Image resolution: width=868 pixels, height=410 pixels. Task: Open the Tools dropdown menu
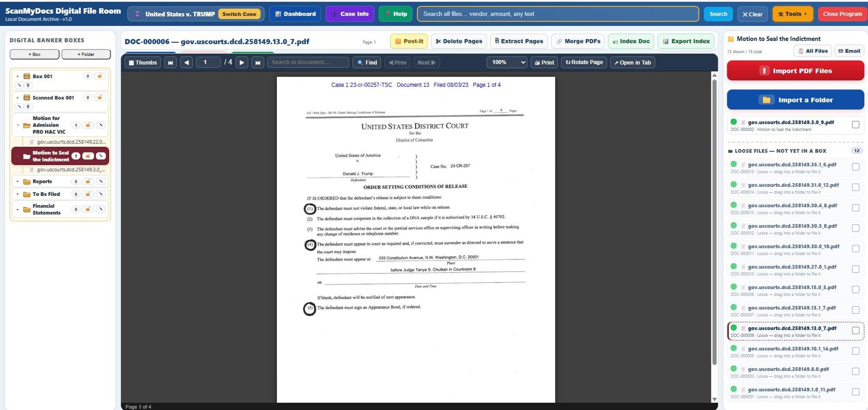(x=793, y=14)
